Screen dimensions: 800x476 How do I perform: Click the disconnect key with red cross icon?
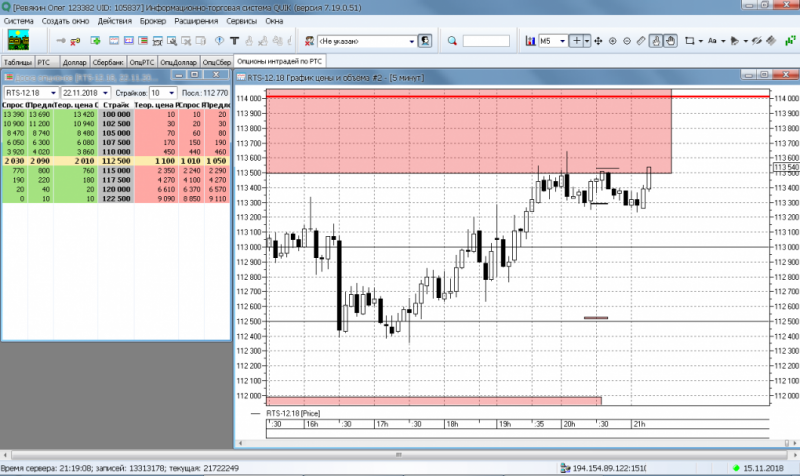pyautogui.click(x=75, y=41)
